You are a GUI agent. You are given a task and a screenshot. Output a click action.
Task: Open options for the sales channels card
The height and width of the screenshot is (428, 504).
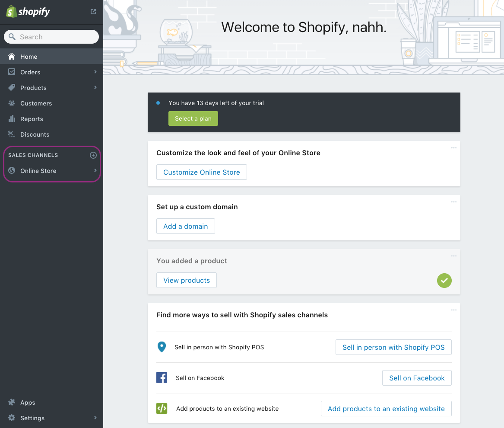[454, 310]
